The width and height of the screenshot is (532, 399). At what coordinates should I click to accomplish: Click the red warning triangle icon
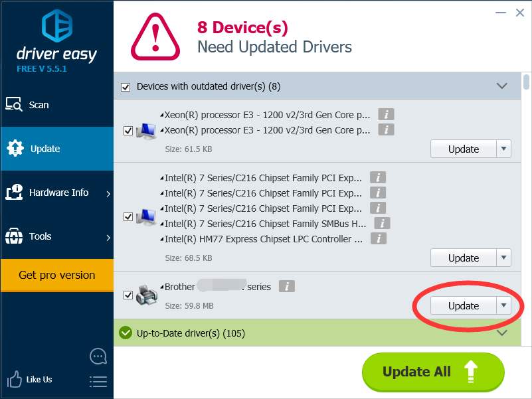pyautogui.click(x=155, y=37)
